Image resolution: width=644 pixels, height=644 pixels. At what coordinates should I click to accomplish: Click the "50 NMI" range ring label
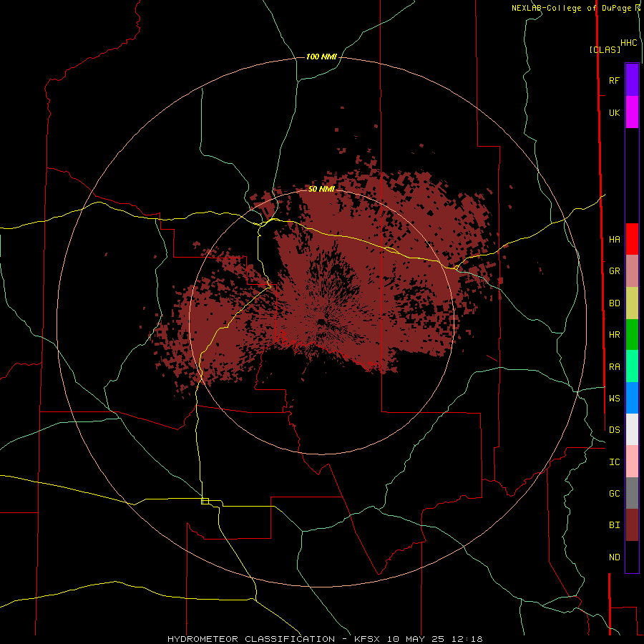tap(321, 189)
